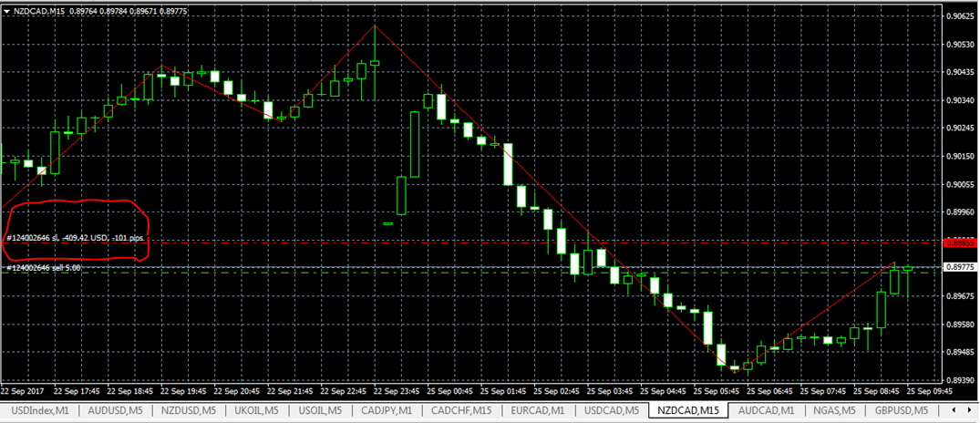The width and height of the screenshot is (980, 423).
Task: Switch to the AUDCAD,M1 tab
Action: [766, 410]
